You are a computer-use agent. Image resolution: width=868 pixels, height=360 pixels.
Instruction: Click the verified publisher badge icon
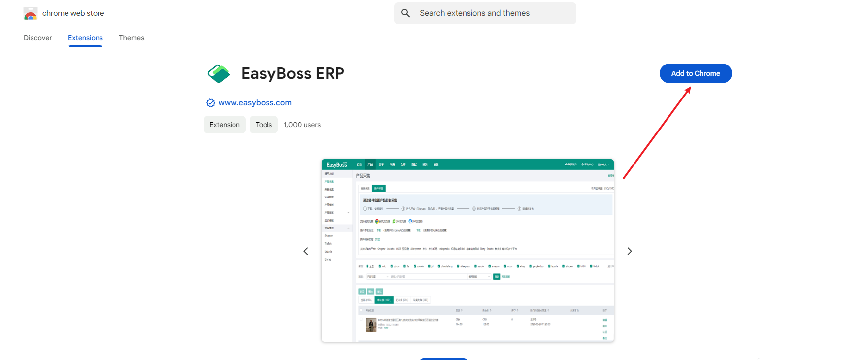(x=211, y=103)
